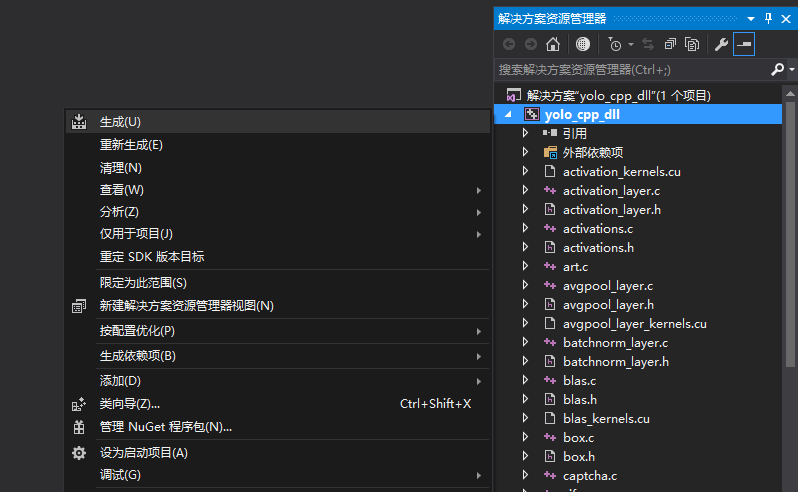Viewport: 798px width, 492px height.
Task: Close the Solution Explorer panel
Action: coord(786,19)
